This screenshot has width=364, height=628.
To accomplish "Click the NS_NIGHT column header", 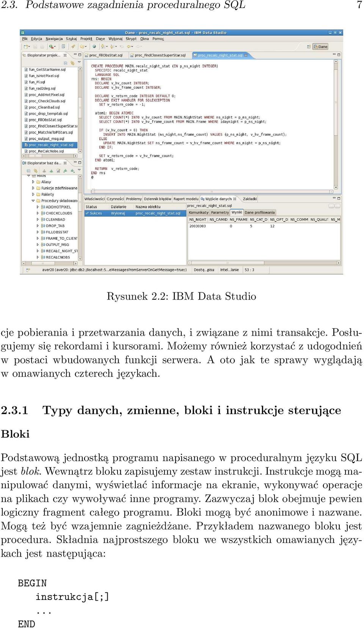I will (x=198, y=219).
